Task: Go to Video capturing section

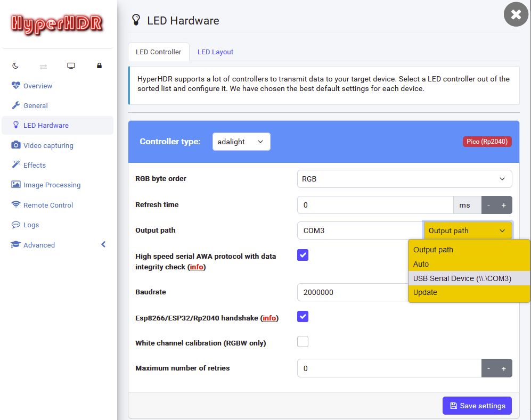Action: pyautogui.click(x=48, y=145)
